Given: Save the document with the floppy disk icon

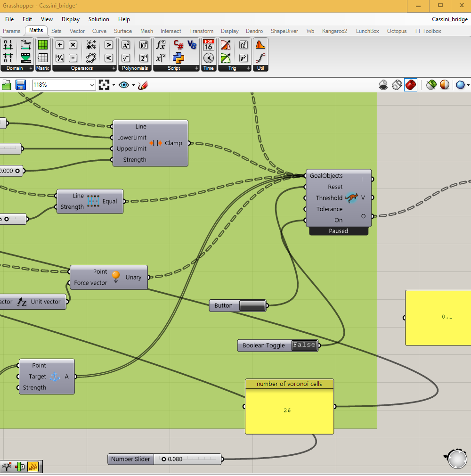Looking at the screenshot, I should 21,85.
